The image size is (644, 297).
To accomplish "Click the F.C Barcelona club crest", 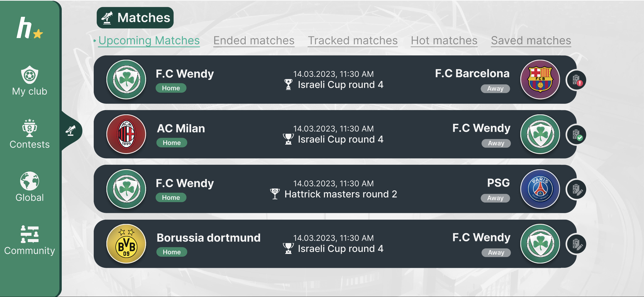I will pos(540,80).
